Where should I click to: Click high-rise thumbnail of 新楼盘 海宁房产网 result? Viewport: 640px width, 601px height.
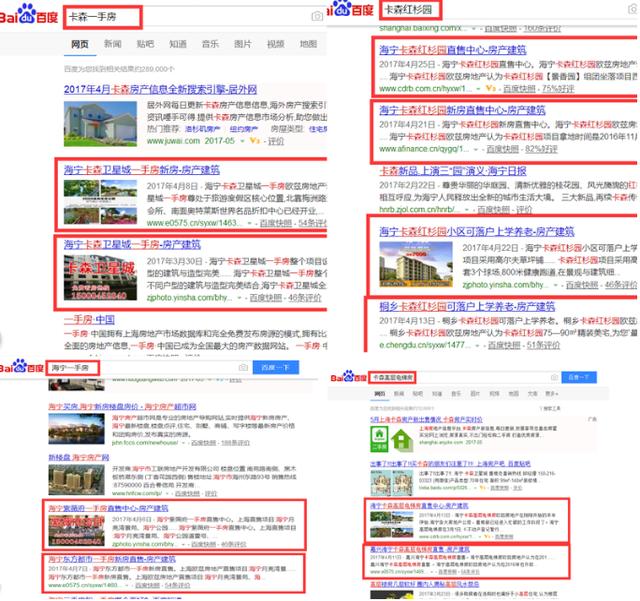click(76, 480)
